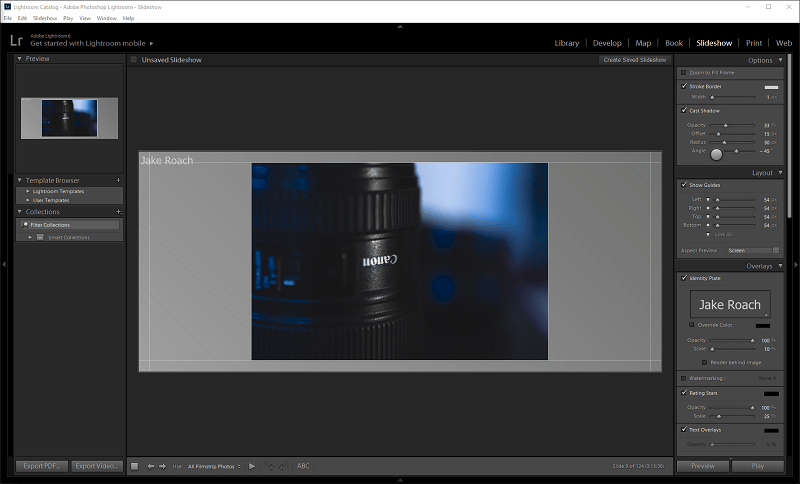Switch to Library module

pyautogui.click(x=567, y=43)
